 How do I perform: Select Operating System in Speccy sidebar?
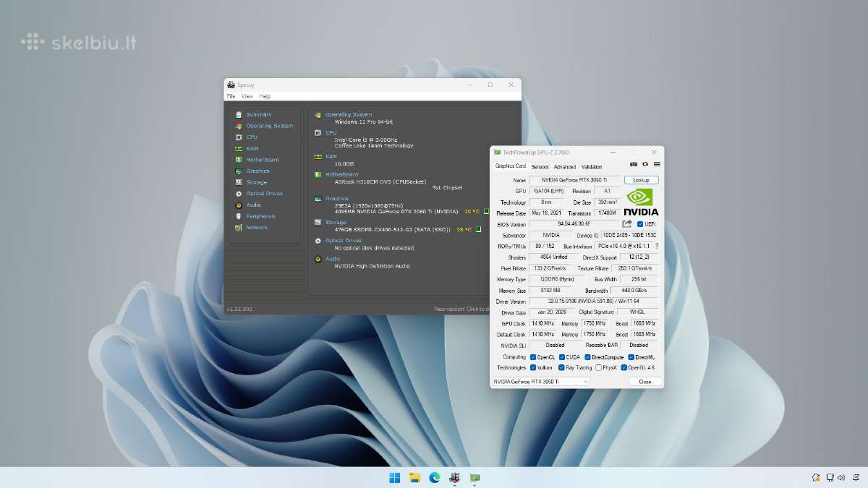[x=269, y=126]
